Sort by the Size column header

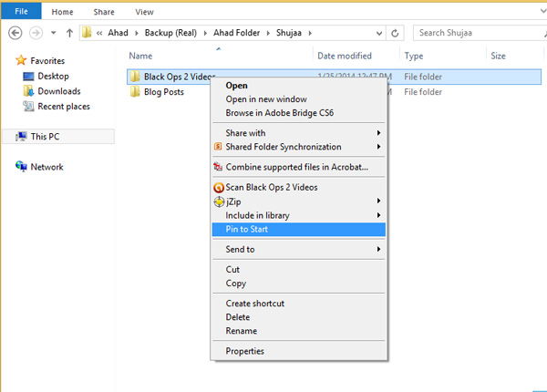click(498, 56)
